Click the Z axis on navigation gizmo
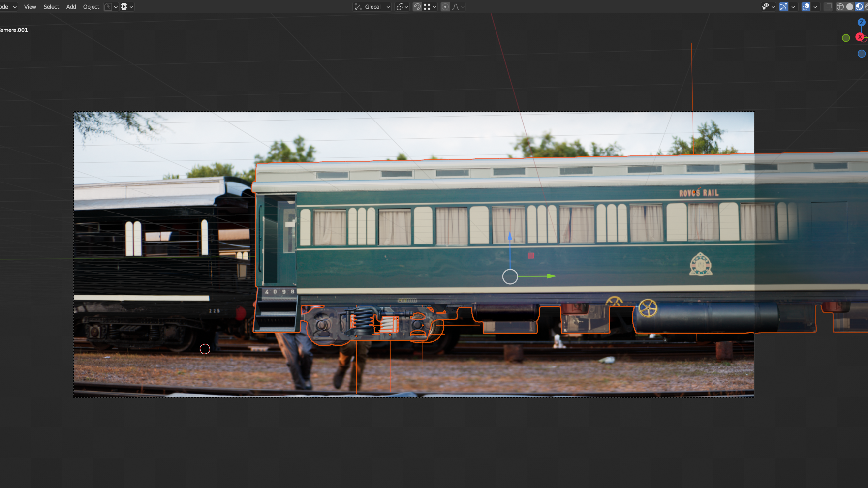This screenshot has height=488, width=868. click(x=862, y=22)
